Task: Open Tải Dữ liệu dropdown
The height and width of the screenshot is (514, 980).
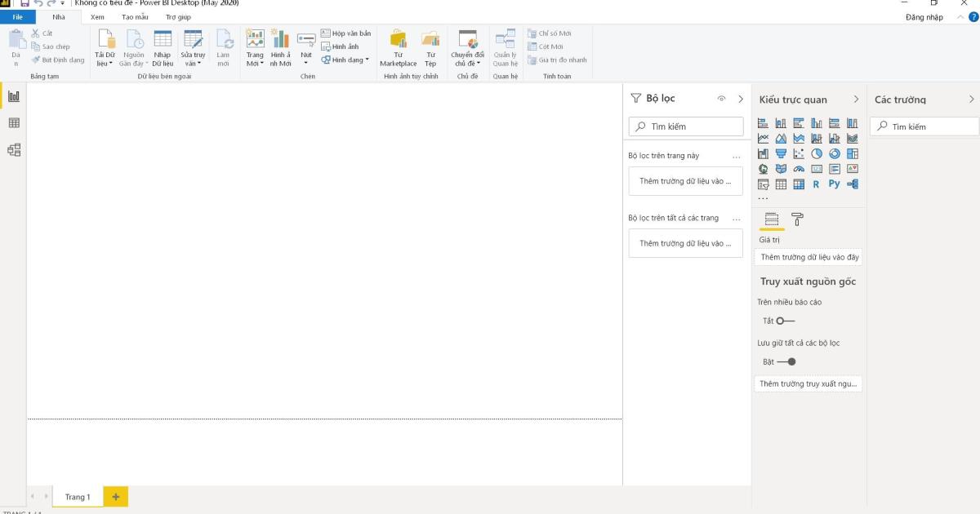Action: pos(105,50)
